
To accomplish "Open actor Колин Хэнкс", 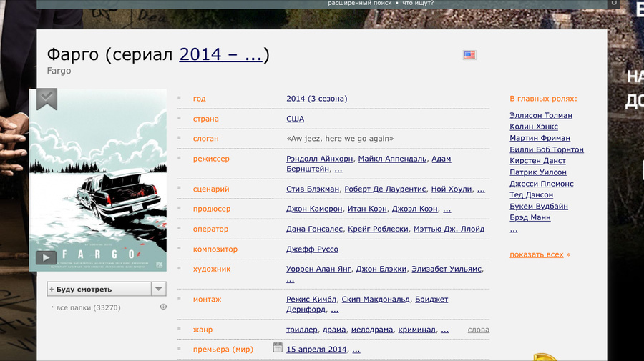I will pos(534,127).
